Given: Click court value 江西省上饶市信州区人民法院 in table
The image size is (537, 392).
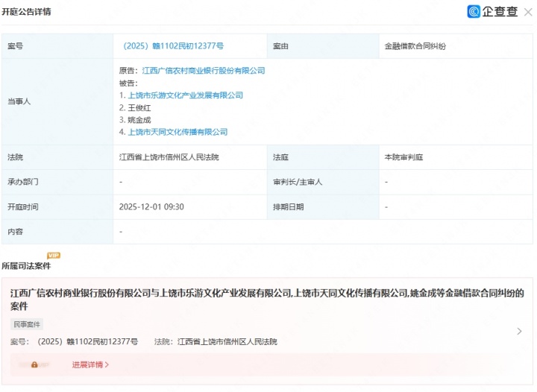Looking at the screenshot, I should click(169, 157).
